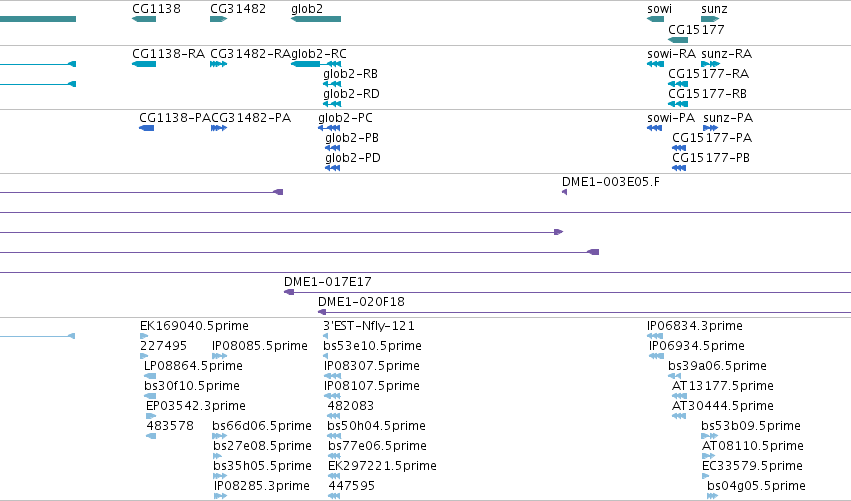This screenshot has height=501, width=851.
Task: Select the sunz gene label
Action: pyautogui.click(x=714, y=9)
